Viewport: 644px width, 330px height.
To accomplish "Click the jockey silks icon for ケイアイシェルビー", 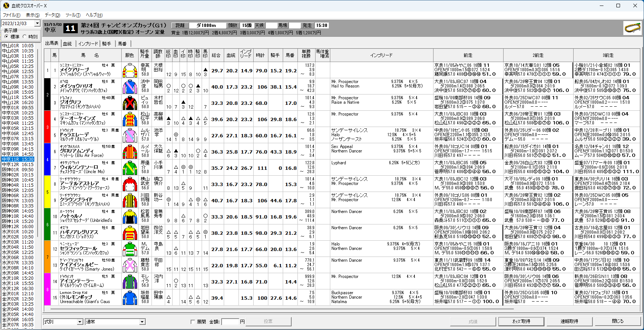I will tap(130, 265).
